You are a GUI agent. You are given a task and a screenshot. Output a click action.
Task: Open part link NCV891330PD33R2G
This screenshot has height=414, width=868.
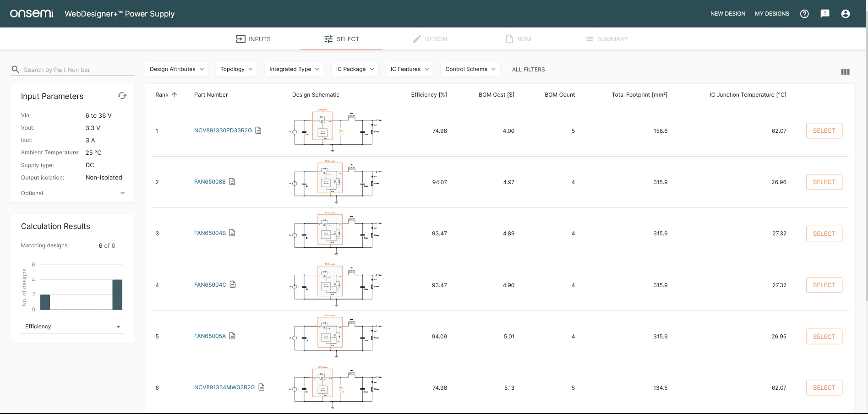223,131
